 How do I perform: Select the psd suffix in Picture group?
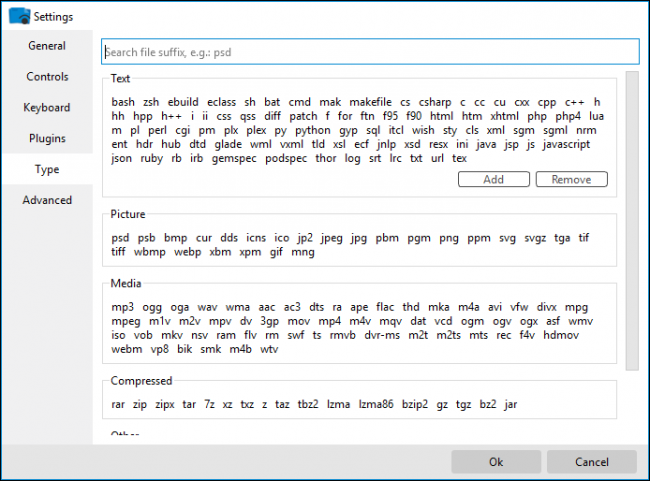121,238
